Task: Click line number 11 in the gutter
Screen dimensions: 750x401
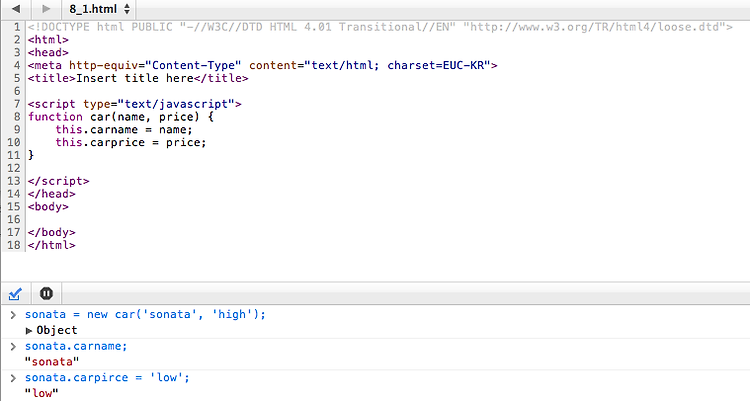Action: (x=14, y=156)
